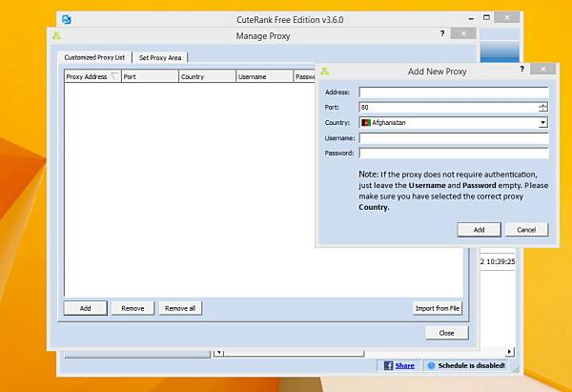Viewport: 572px width, 392px height.
Task: Click the Port number field
Action: [448, 108]
